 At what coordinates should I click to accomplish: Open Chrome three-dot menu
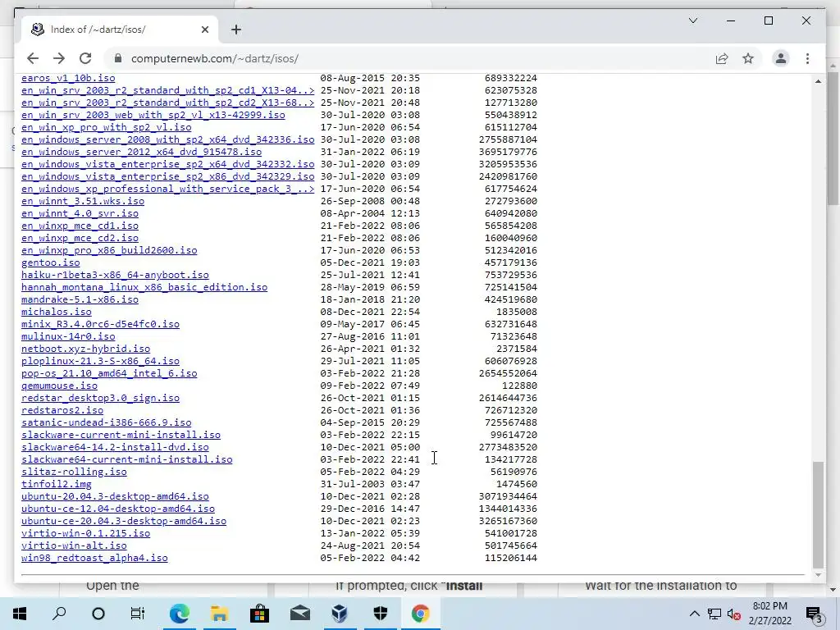point(807,58)
